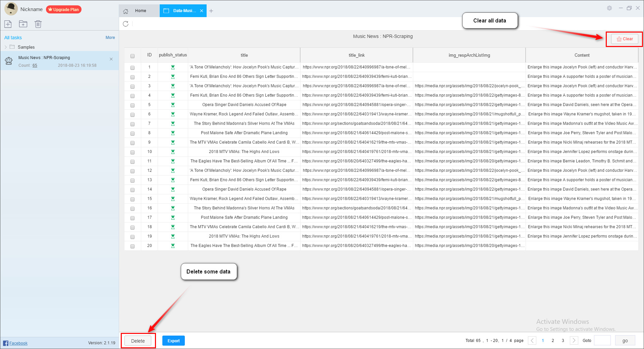
Task: Close the Music News task in sidebar
Action: (x=111, y=59)
